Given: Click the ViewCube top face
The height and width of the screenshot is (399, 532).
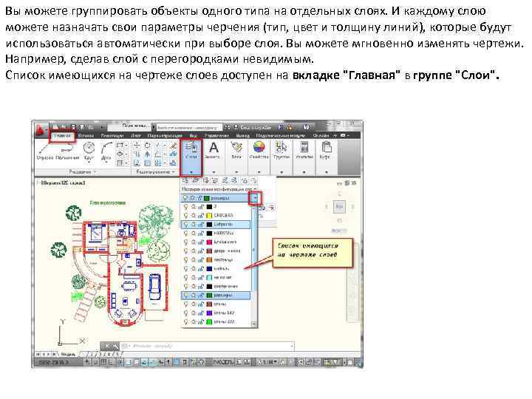Looking at the screenshot, I should click(x=339, y=206).
